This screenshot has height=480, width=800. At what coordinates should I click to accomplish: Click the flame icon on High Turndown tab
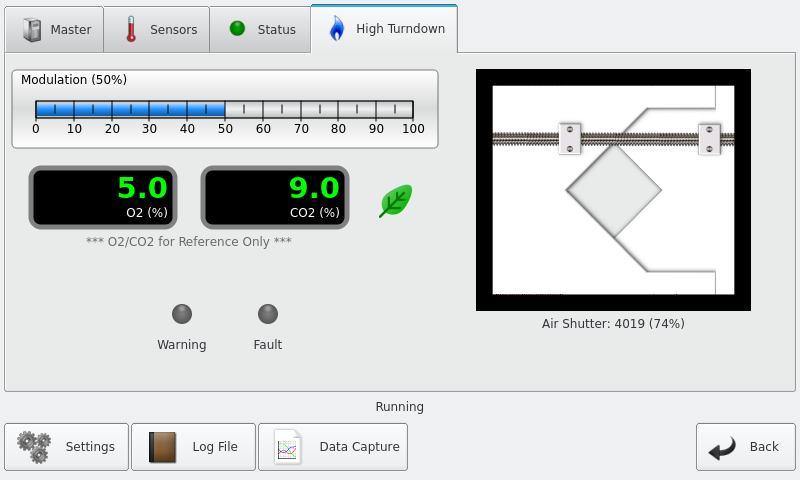tap(336, 29)
